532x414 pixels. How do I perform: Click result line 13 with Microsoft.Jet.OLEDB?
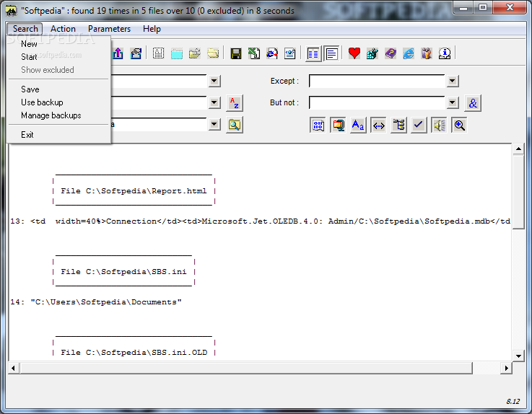point(261,221)
